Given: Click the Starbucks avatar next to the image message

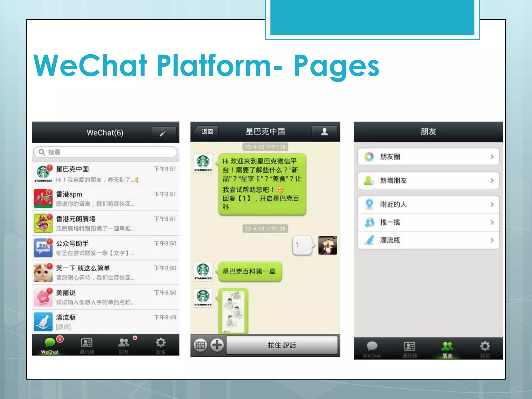Looking at the screenshot, I should (x=203, y=298).
